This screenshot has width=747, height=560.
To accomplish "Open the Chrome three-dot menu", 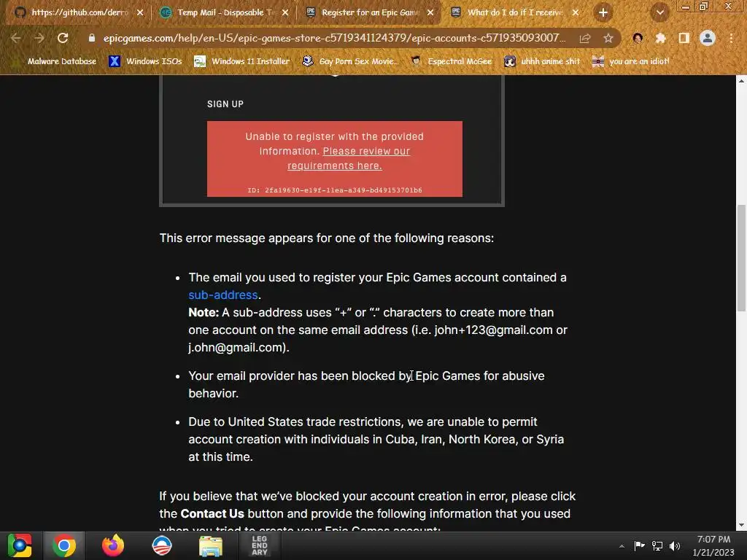I will tap(731, 38).
